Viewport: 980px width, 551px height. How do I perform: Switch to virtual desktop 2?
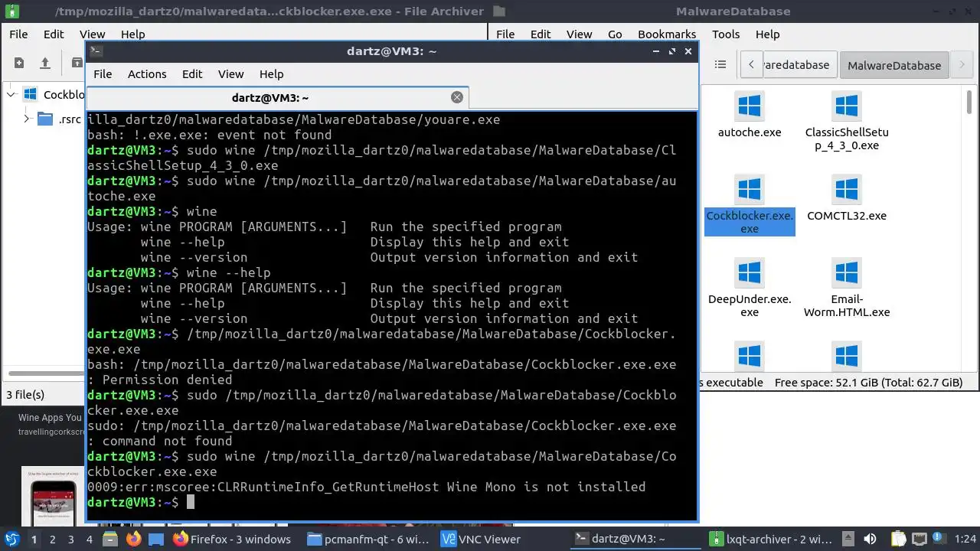pyautogui.click(x=52, y=540)
